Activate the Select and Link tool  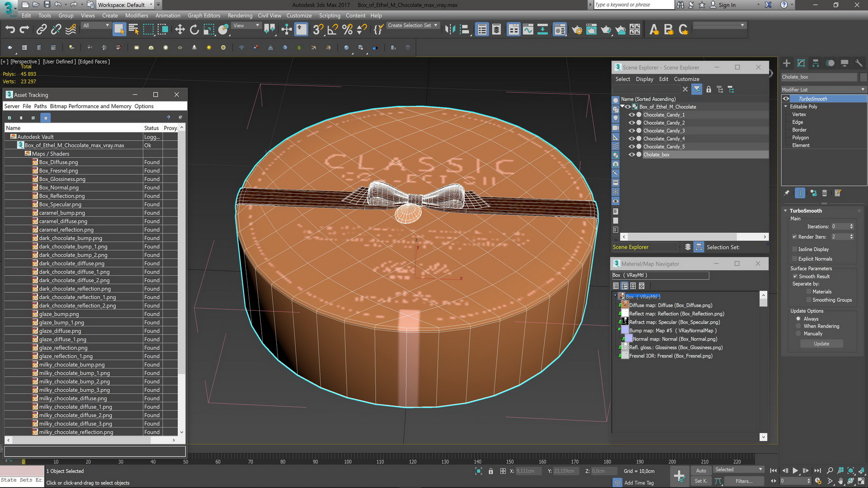(41, 30)
